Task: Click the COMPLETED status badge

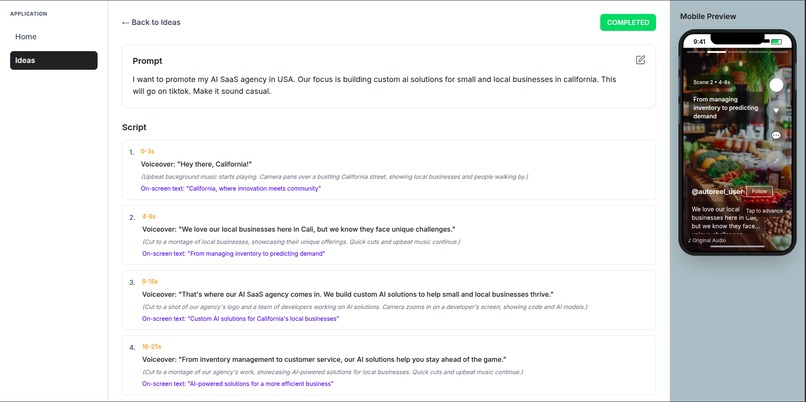Action: click(x=628, y=23)
